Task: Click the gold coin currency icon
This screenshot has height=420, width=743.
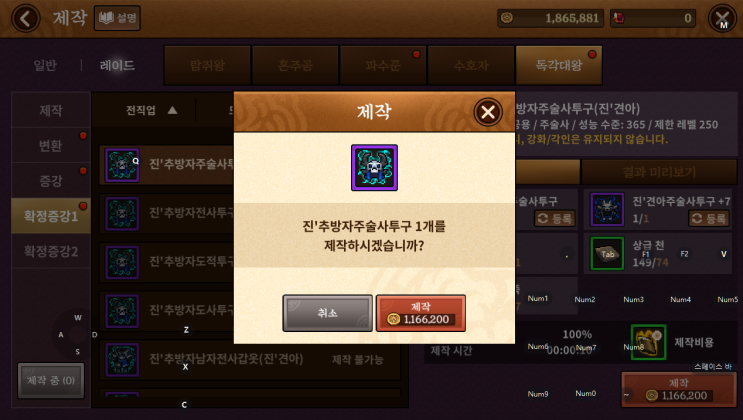Action: coord(507,18)
